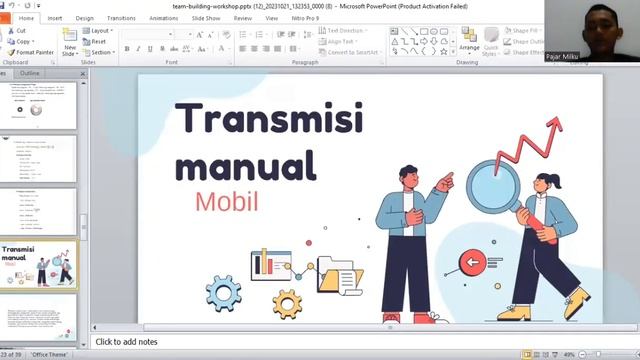This screenshot has height=360, width=640.
Task: Open the Review ribbon tab
Action: tap(242, 18)
